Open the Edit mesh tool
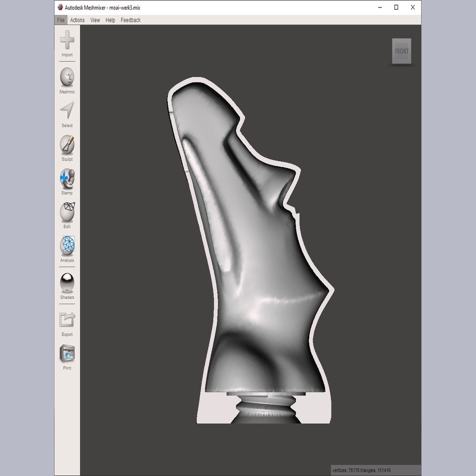 (x=67, y=212)
